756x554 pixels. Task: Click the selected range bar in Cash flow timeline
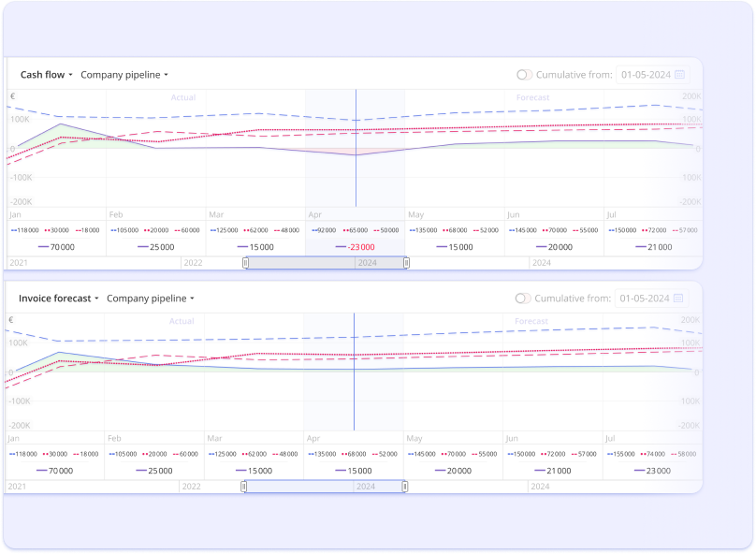(x=326, y=263)
